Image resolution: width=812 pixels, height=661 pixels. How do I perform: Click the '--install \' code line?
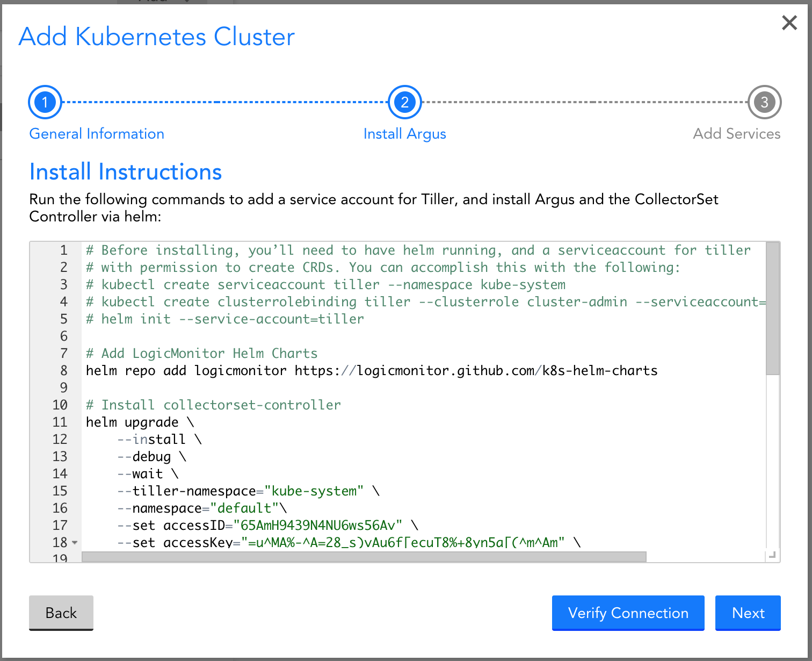[160, 440]
